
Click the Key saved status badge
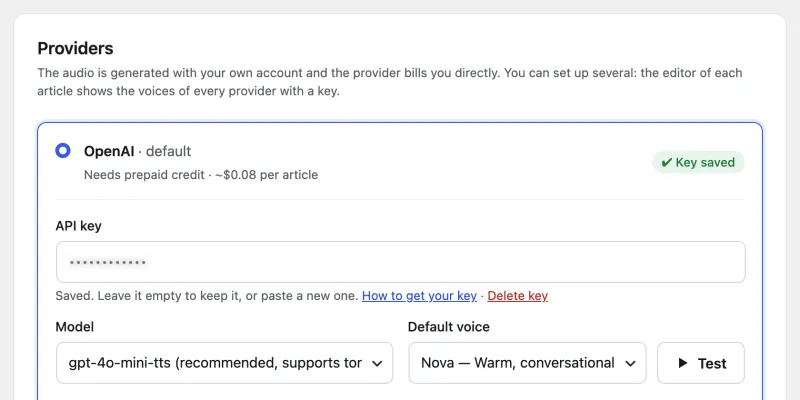pos(698,162)
